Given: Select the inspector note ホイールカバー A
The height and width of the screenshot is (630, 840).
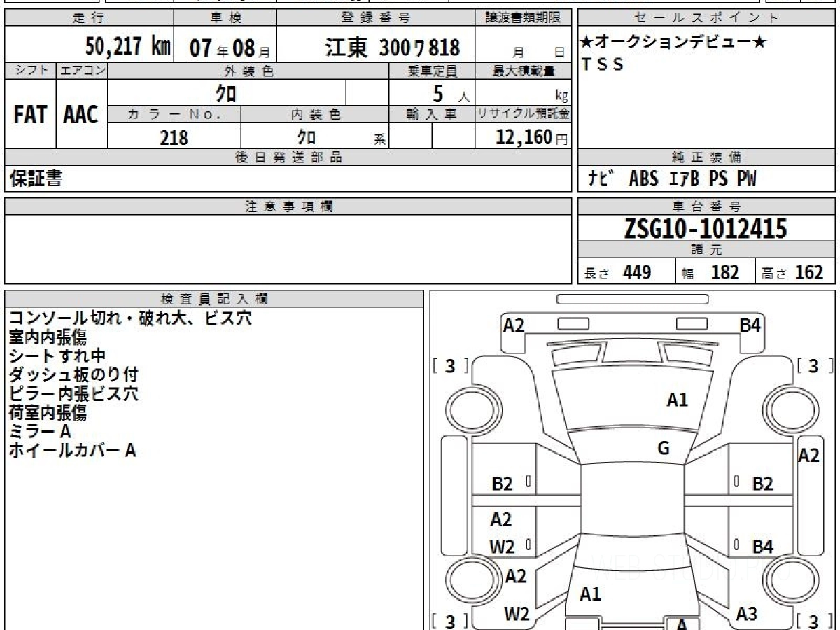Looking at the screenshot, I should (x=72, y=451).
